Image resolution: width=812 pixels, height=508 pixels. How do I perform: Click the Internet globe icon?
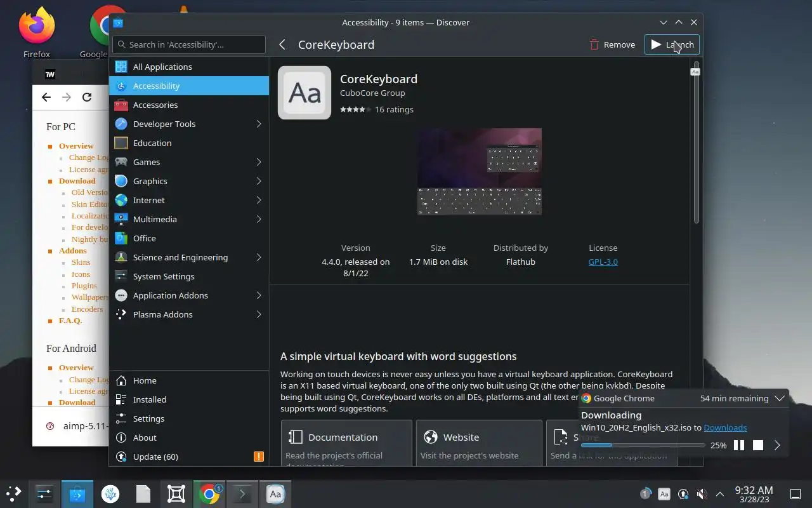click(x=121, y=200)
